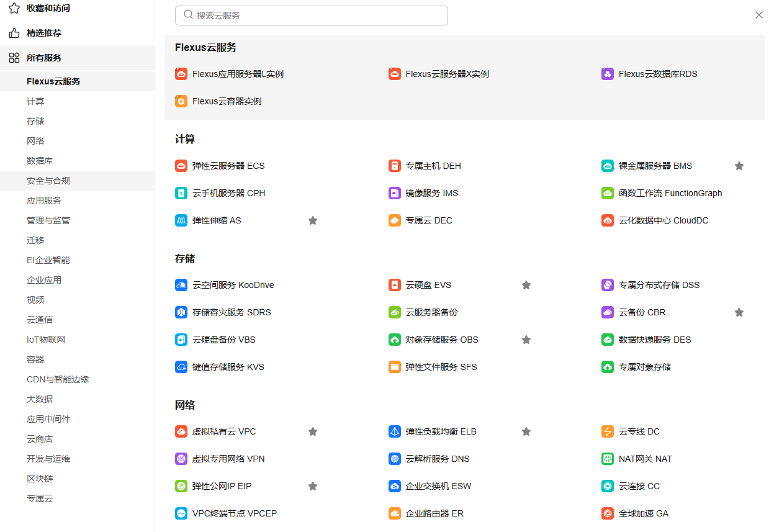Open the 数据快递服务 DES service link
769x532 pixels.
[x=655, y=340]
